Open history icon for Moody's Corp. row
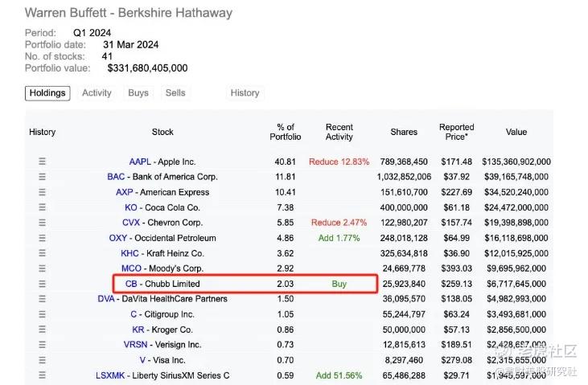Screen dimensions: 588x385 point(42,268)
